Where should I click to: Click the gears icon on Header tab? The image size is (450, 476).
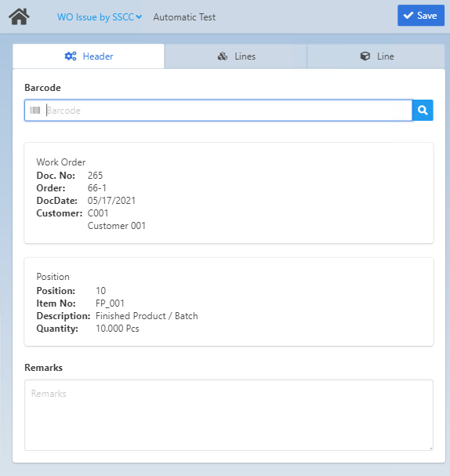(71, 56)
